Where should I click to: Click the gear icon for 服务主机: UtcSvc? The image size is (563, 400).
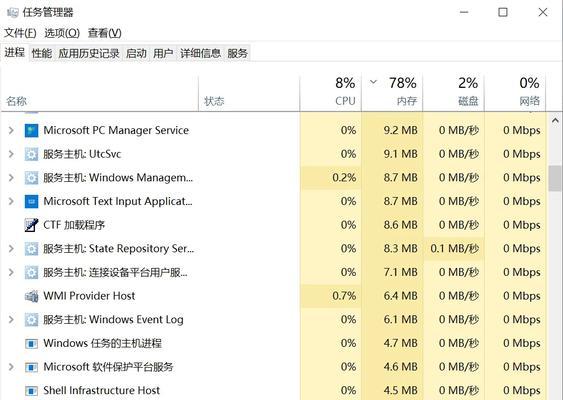click(x=31, y=154)
